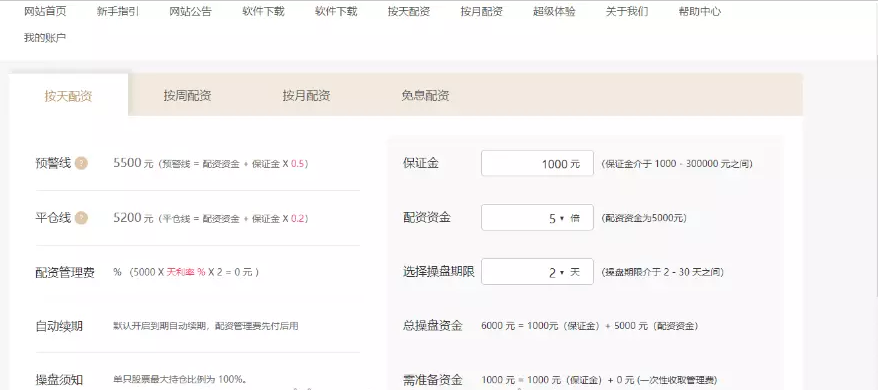Image resolution: width=878 pixels, height=390 pixels.
Task: Click the pink 天利率 % link
Action: coord(186,272)
